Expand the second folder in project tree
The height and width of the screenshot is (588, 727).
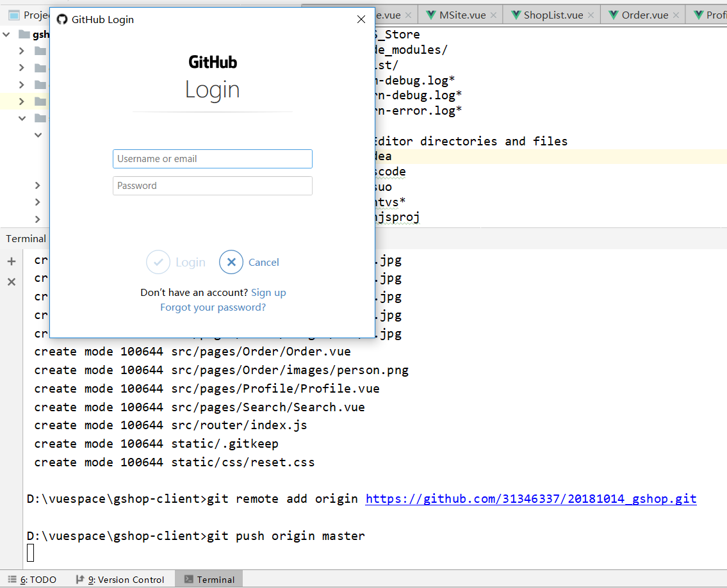pyautogui.click(x=21, y=68)
